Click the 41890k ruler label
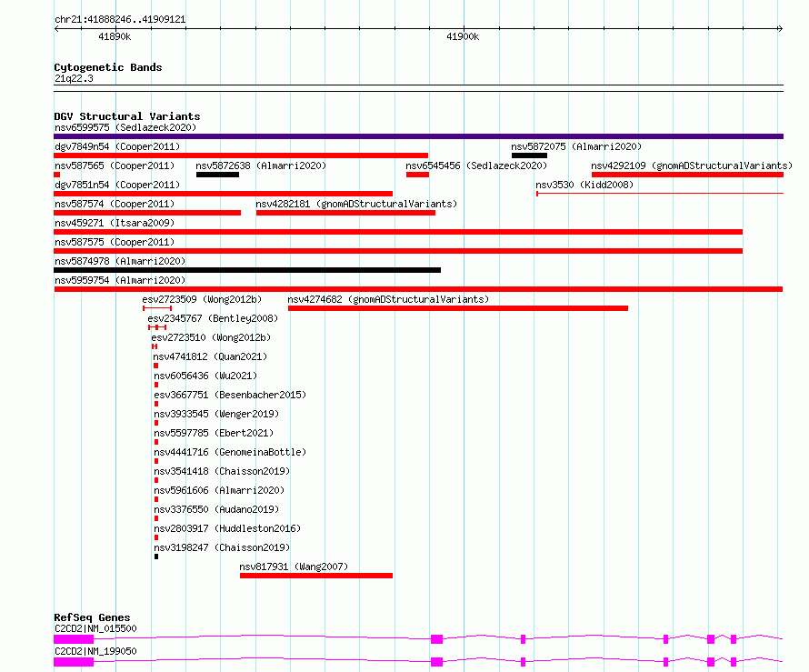Viewport: 809px width, 672px height. (x=115, y=36)
